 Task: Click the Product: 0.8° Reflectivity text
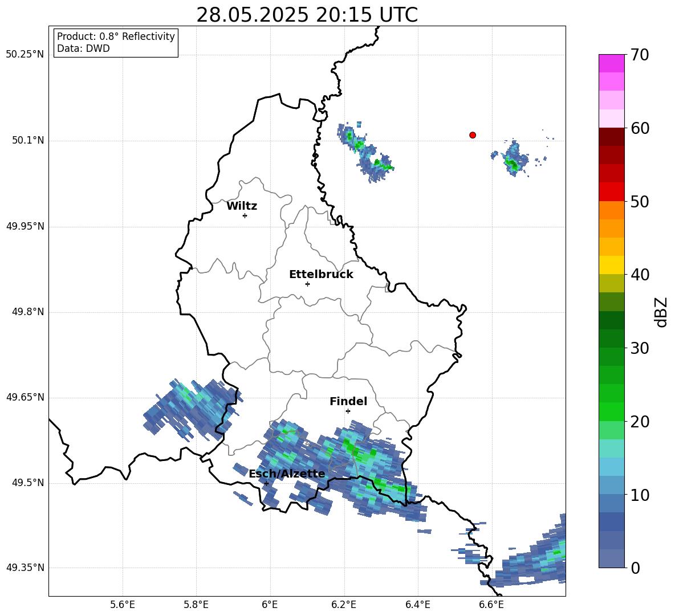[x=116, y=36]
